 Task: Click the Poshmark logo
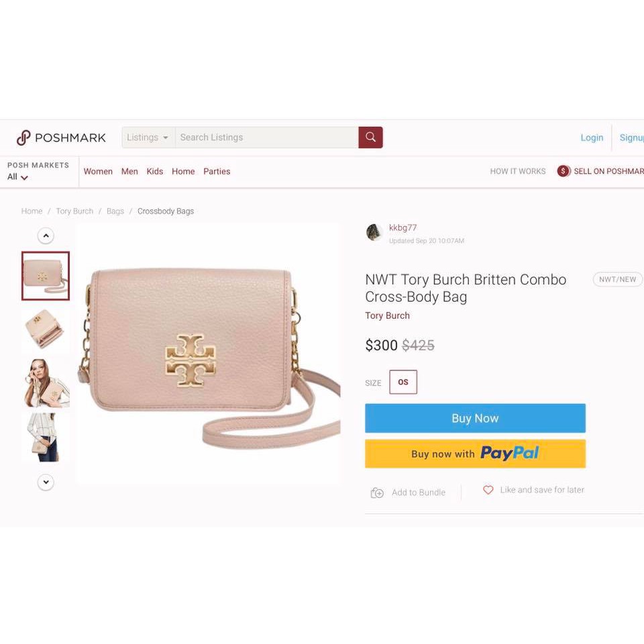(61, 138)
